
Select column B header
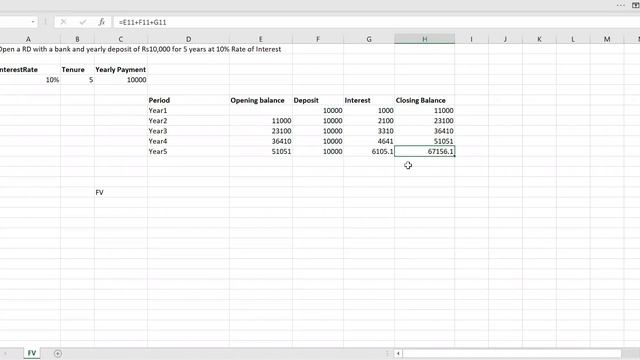pyautogui.click(x=77, y=39)
